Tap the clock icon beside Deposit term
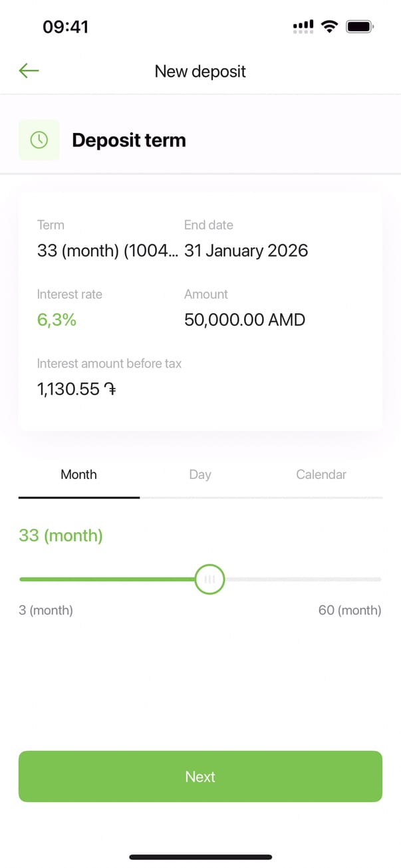This screenshot has width=401, height=868. [x=39, y=140]
